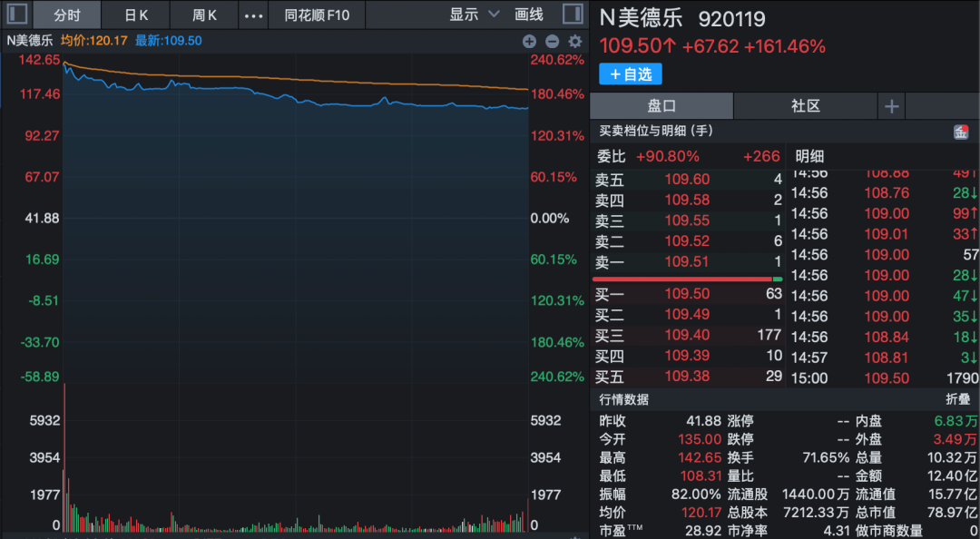The image size is (980, 539).
Task: Toggle the left sidebar panel icon
Action: 16,15
